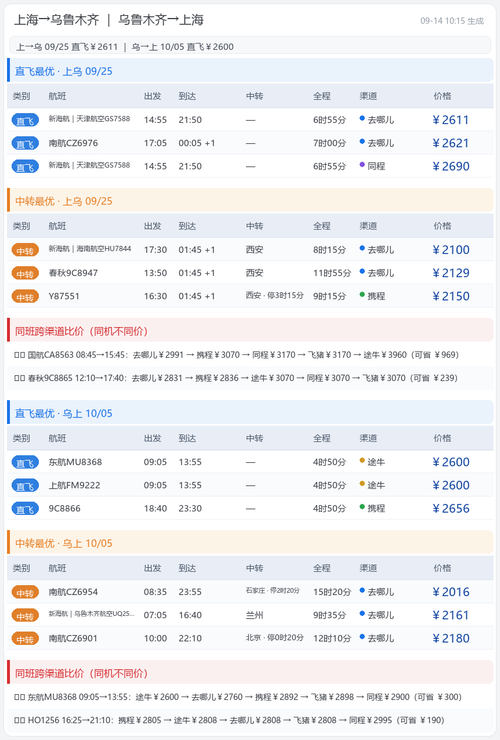
Task: Click the price ¥2100 for 海南航空HU7844
Action: coord(451,250)
